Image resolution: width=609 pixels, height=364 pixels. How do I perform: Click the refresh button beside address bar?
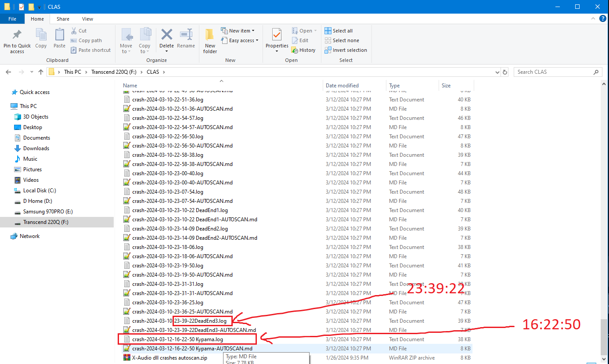click(x=505, y=72)
